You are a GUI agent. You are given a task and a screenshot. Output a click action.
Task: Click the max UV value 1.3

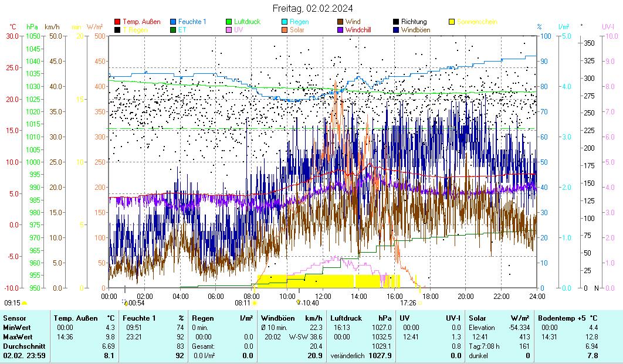(x=456, y=337)
